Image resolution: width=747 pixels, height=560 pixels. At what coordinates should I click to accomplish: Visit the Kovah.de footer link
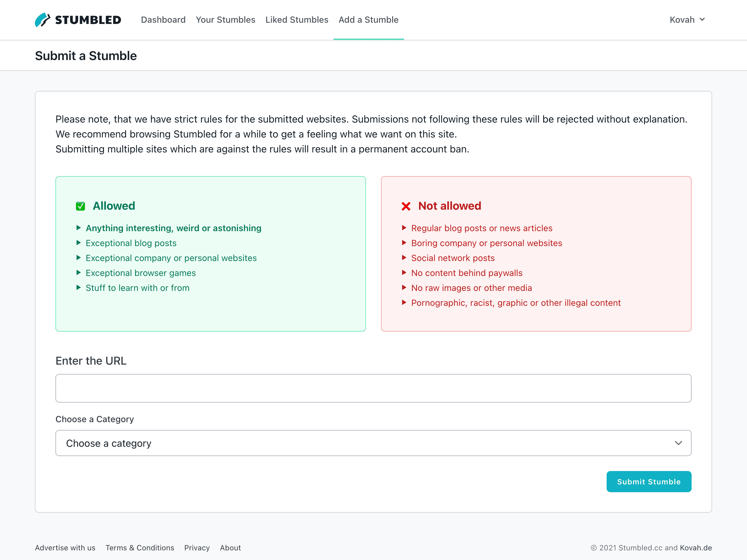[696, 548]
